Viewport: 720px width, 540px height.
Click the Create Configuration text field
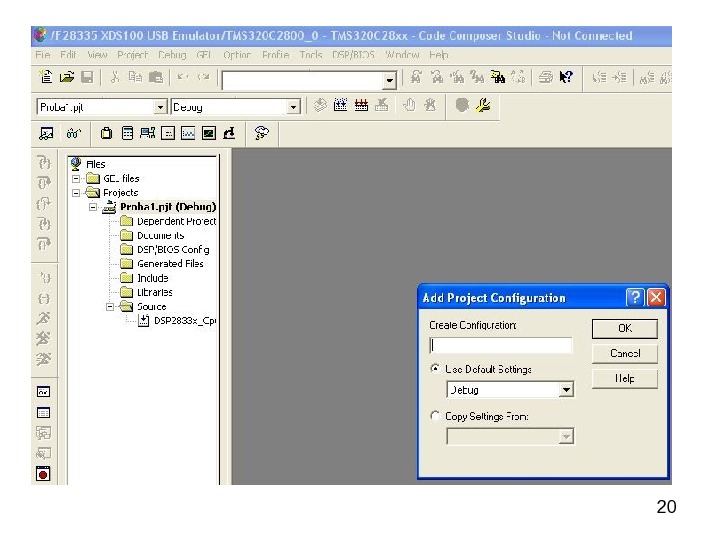click(501, 345)
